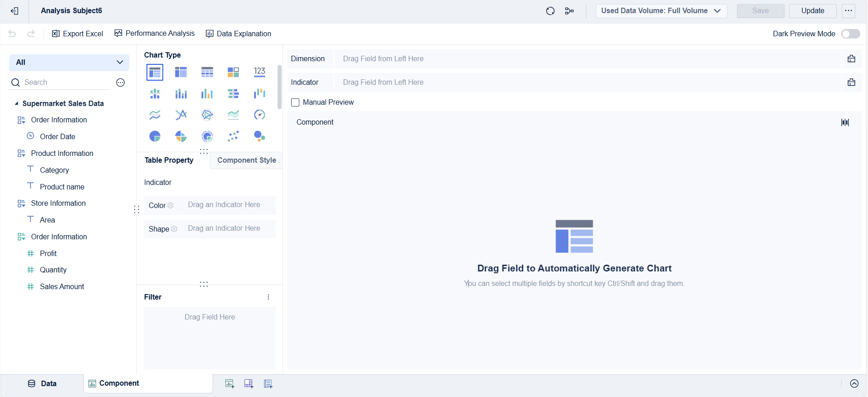The image size is (868, 397).
Task: Pick the gauge dashboard chart type
Action: coord(259,115)
